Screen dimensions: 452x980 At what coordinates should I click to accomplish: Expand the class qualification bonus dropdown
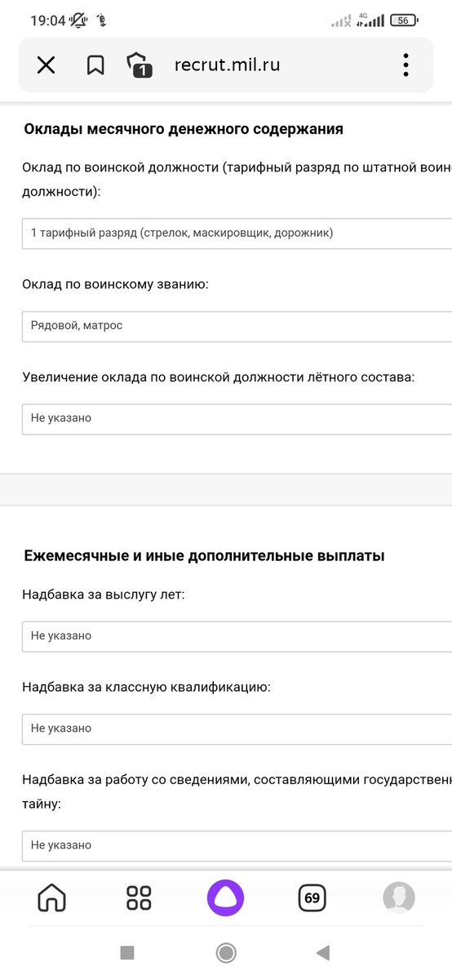[237, 728]
